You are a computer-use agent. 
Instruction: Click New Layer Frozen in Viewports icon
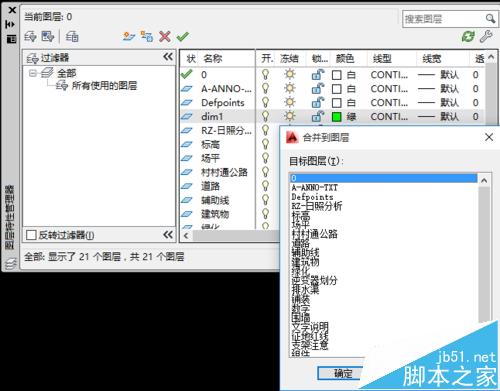pos(147,36)
